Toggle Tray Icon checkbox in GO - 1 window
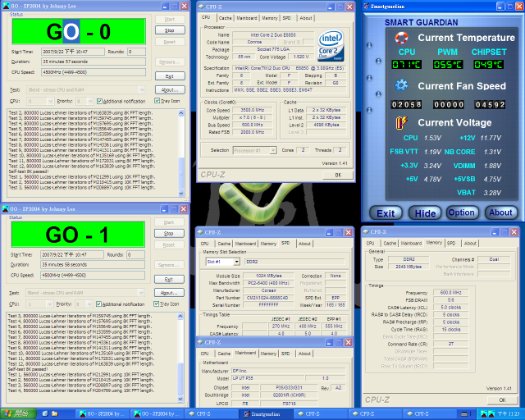Image resolution: width=525 pixels, height=420 pixels. coord(157,304)
